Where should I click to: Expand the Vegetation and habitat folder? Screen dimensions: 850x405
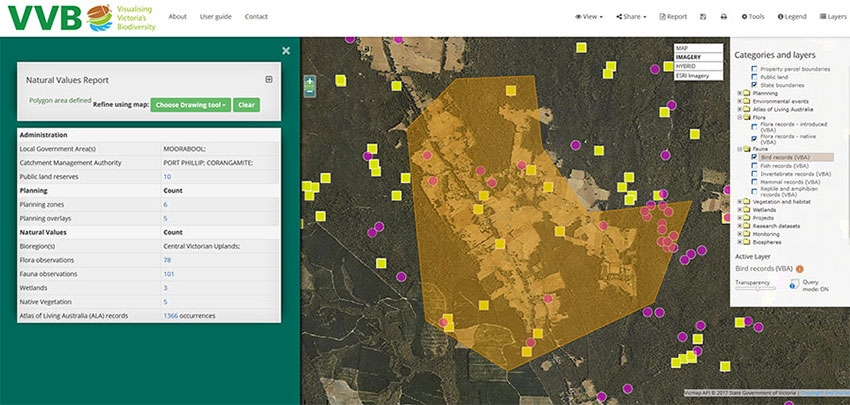click(739, 202)
